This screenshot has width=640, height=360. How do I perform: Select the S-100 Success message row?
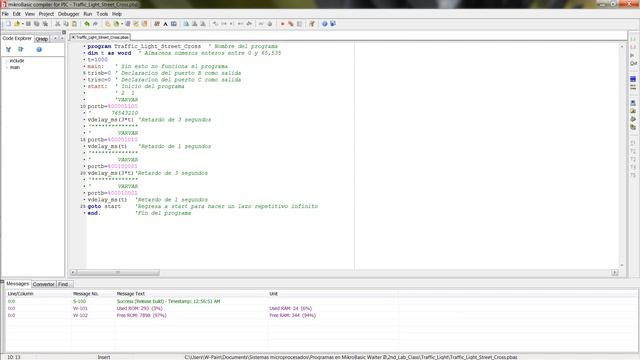click(x=322, y=301)
